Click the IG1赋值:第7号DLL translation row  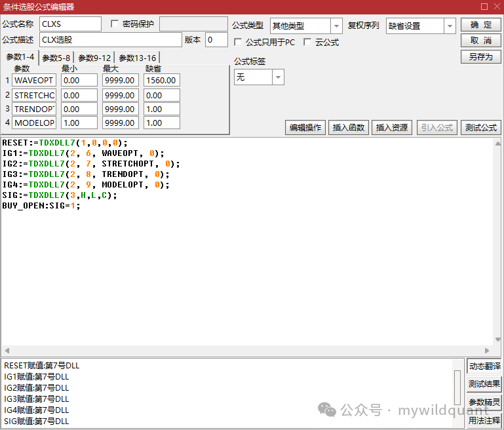pos(36,377)
